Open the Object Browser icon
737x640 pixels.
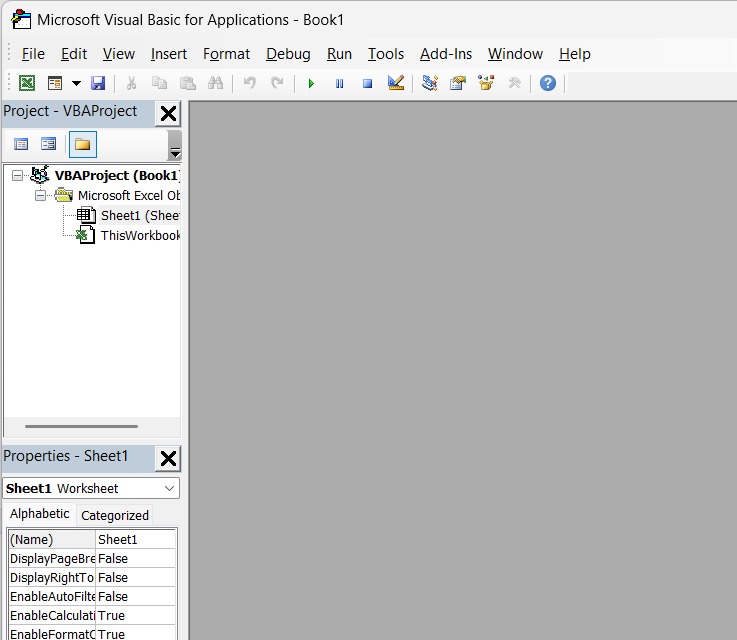486,83
